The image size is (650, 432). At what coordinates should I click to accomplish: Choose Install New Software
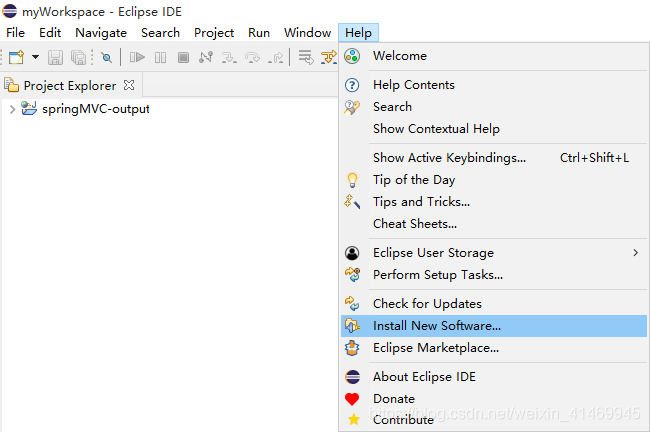pos(494,326)
